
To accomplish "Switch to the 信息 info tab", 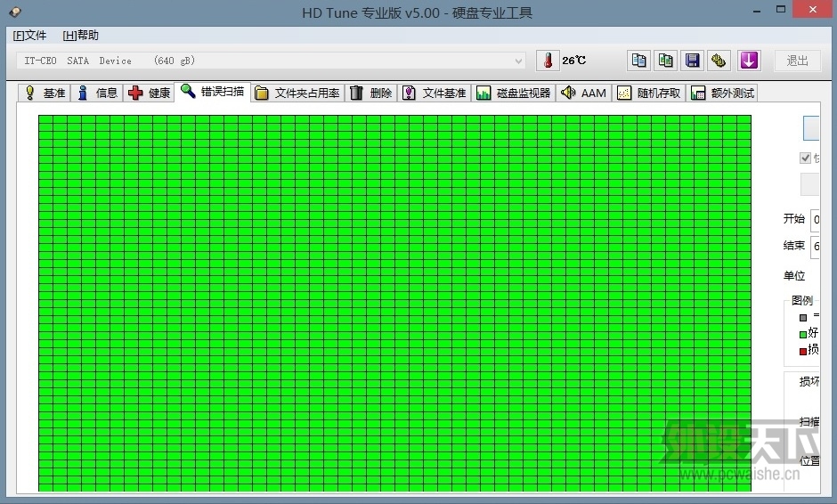I will [x=97, y=93].
